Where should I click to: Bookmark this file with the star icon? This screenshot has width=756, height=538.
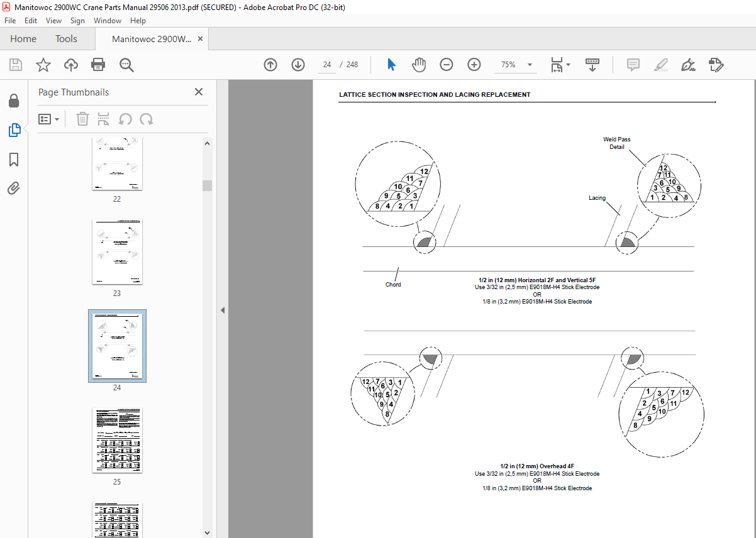coord(43,65)
